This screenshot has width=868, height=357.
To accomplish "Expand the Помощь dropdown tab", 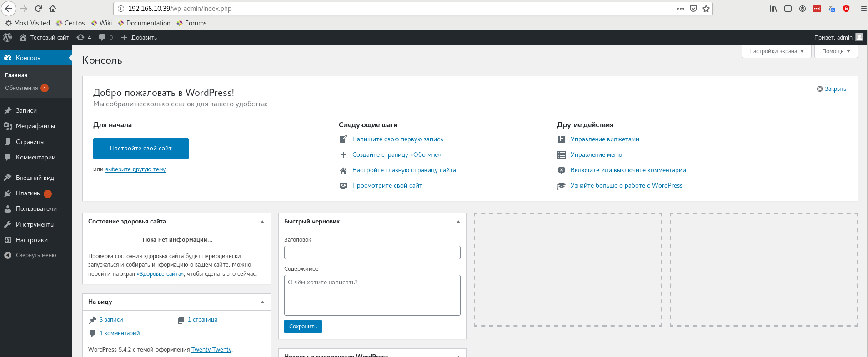I will pyautogui.click(x=836, y=51).
